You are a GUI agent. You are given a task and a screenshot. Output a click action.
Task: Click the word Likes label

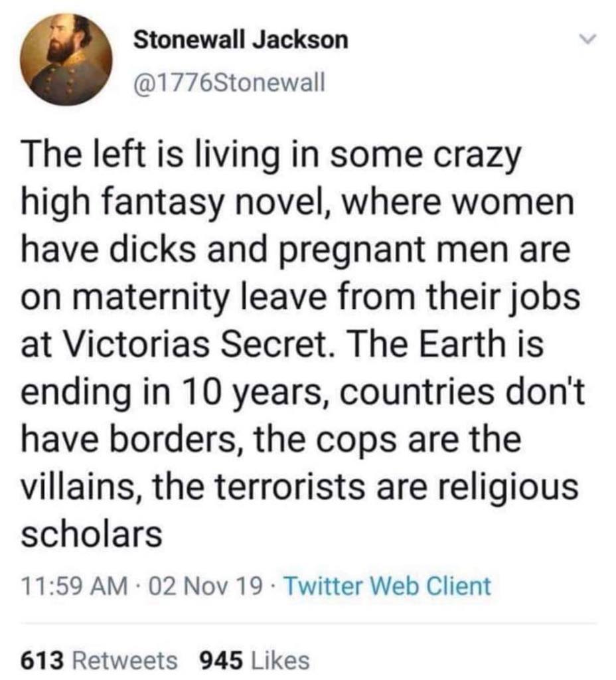click(x=280, y=661)
